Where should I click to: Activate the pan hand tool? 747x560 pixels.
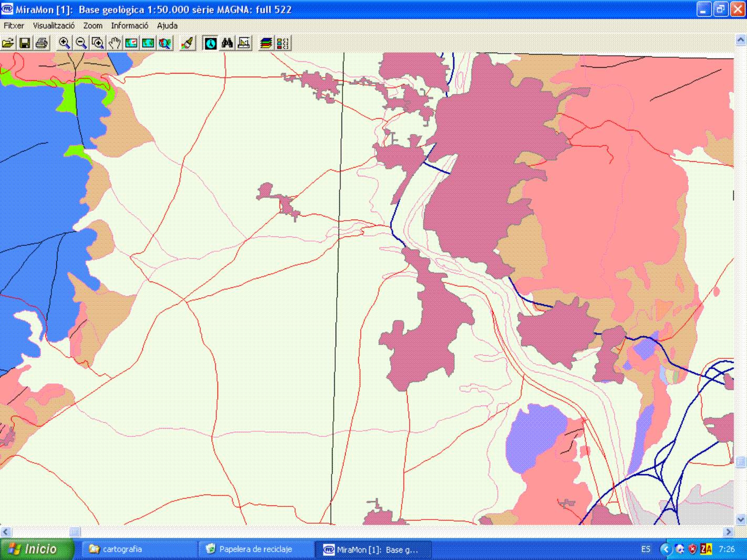pyautogui.click(x=115, y=43)
